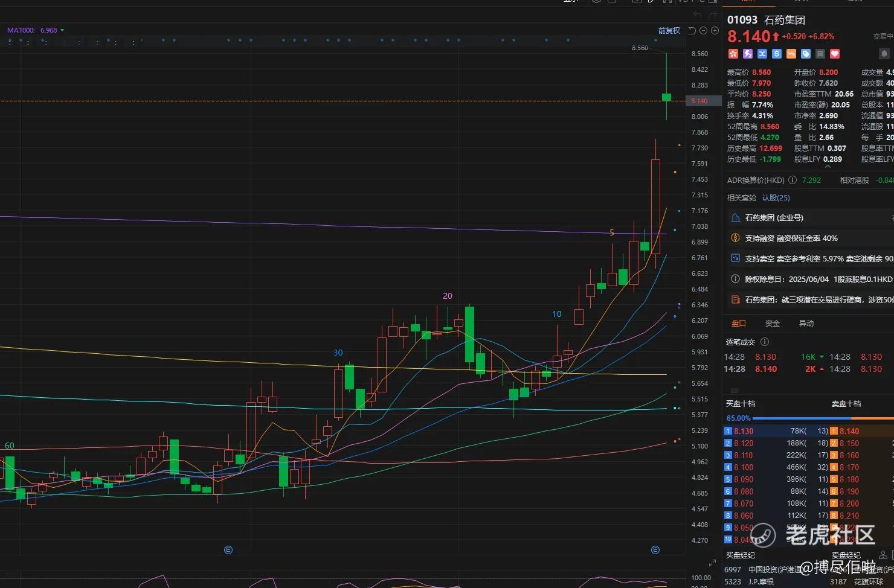The width and height of the screenshot is (894, 588).
Task: Click the broker person icon near 卖盘经纪
Action: (883, 555)
